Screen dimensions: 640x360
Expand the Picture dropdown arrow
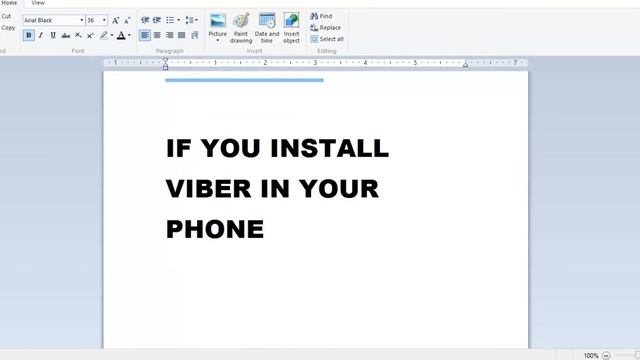coord(218,40)
